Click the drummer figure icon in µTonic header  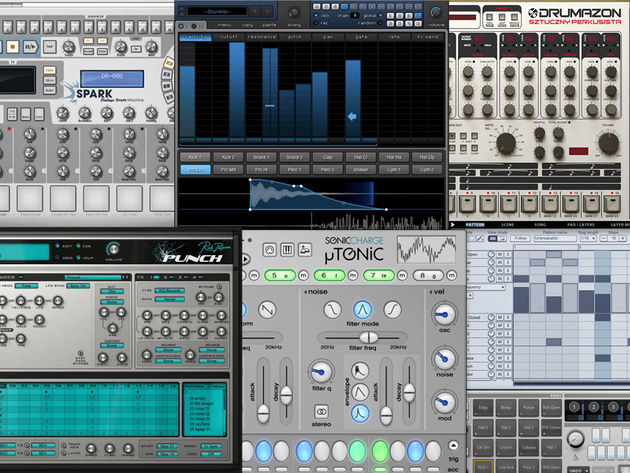click(x=305, y=250)
